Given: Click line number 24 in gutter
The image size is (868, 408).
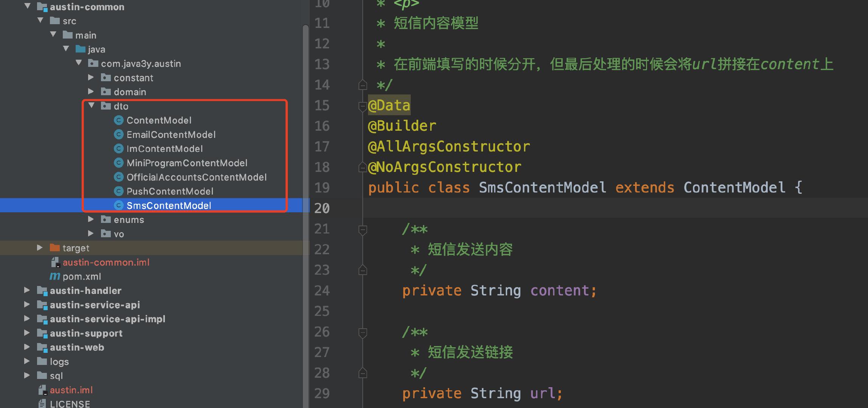Looking at the screenshot, I should [x=322, y=291].
